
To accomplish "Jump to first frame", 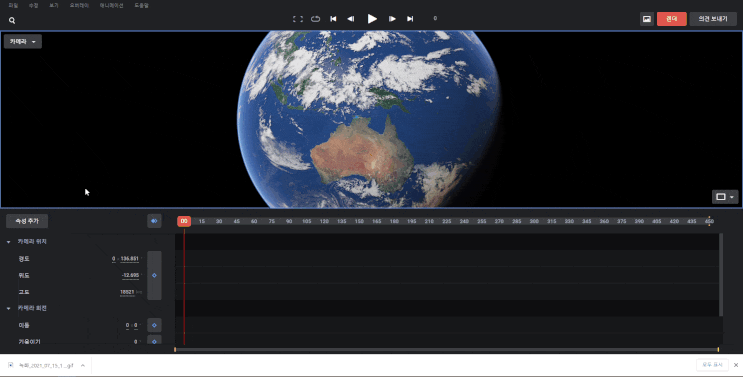I will pos(333,19).
